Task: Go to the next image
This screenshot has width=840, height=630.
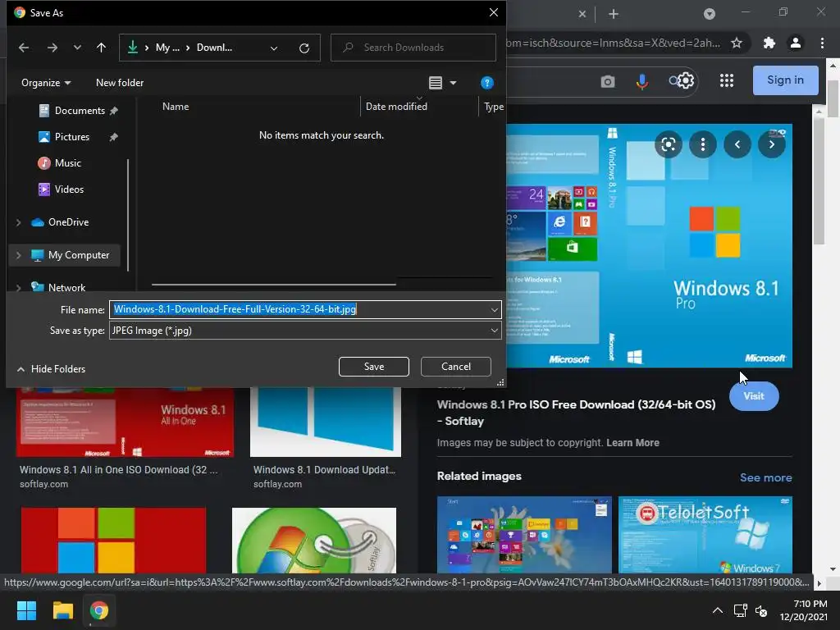Action: (x=771, y=144)
